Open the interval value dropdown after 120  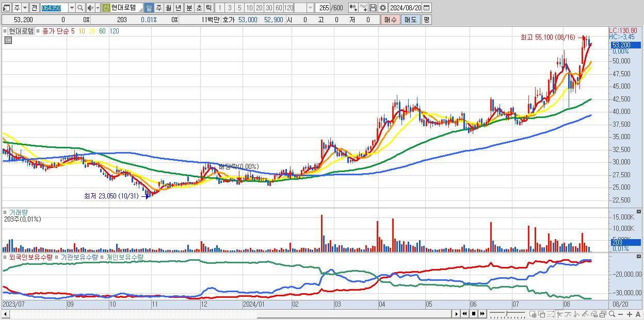[310, 8]
